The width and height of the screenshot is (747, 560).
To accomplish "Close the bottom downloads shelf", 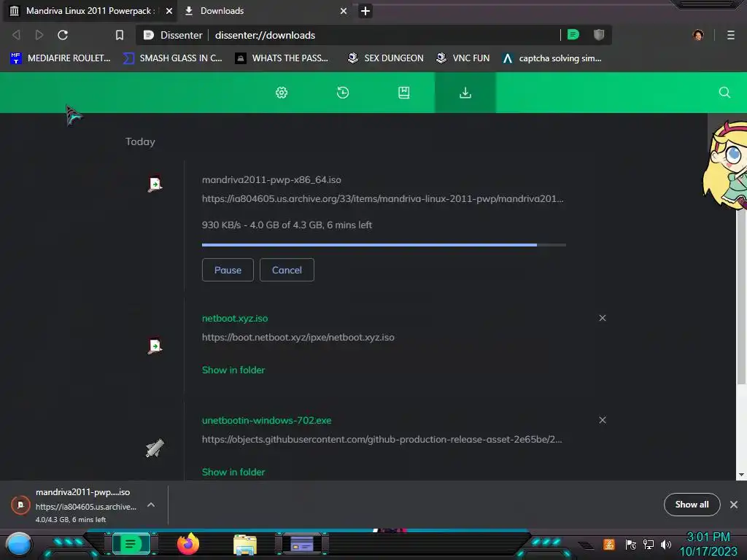I will [x=734, y=505].
